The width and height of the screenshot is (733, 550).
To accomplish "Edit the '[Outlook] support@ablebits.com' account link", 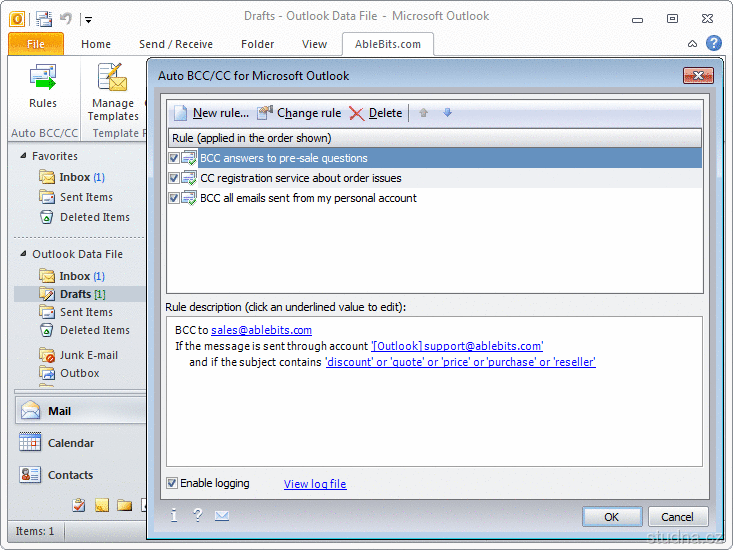I will 457,346.
